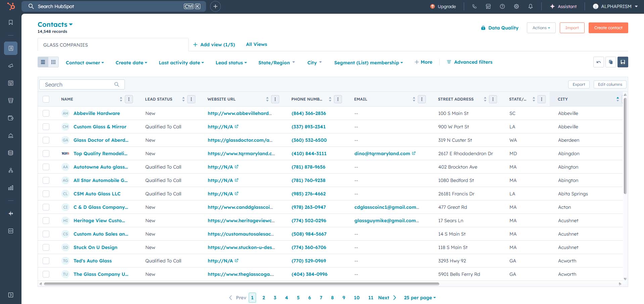This screenshot has height=304, width=644.
Task: Open the 25 per page dropdown
Action: click(x=420, y=298)
